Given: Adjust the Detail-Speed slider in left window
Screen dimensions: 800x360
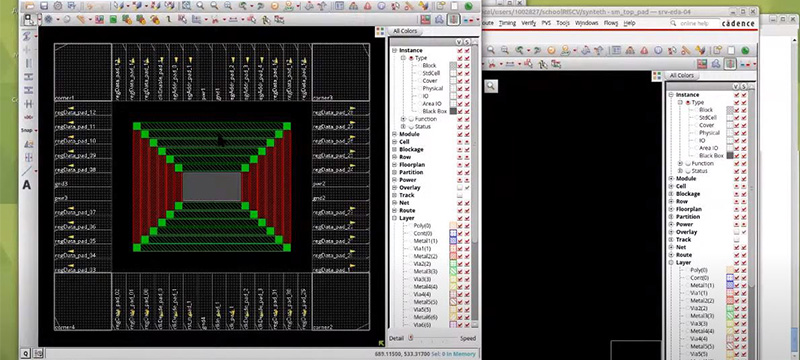Looking at the screenshot, I should click(x=432, y=338).
